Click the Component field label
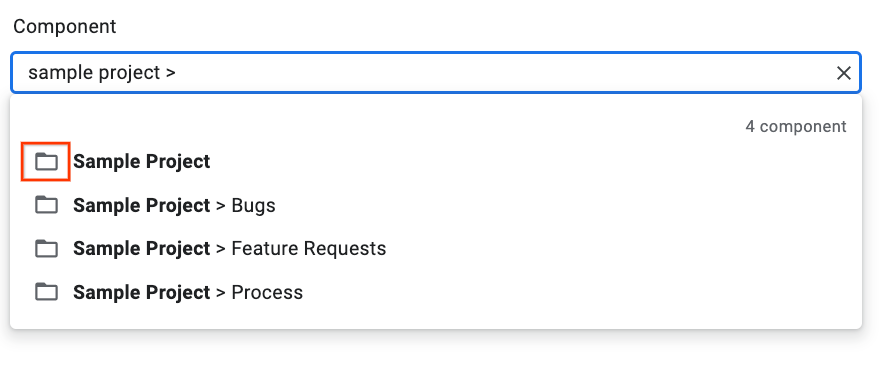 pos(65,26)
